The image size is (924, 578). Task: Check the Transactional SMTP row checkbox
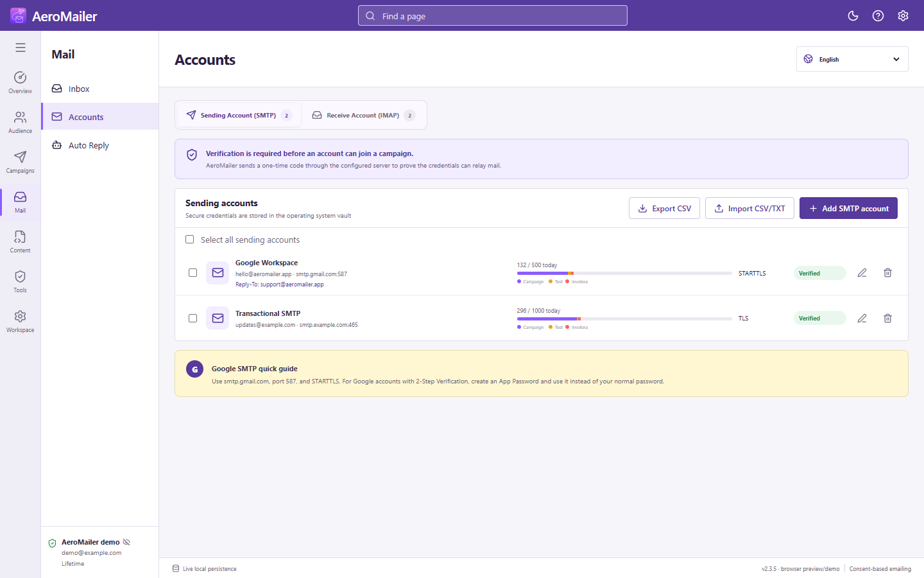point(193,319)
